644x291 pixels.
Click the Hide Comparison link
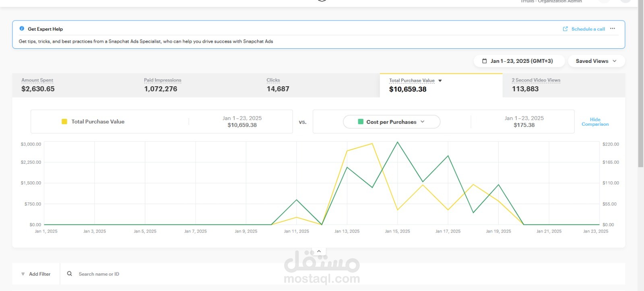(595, 122)
